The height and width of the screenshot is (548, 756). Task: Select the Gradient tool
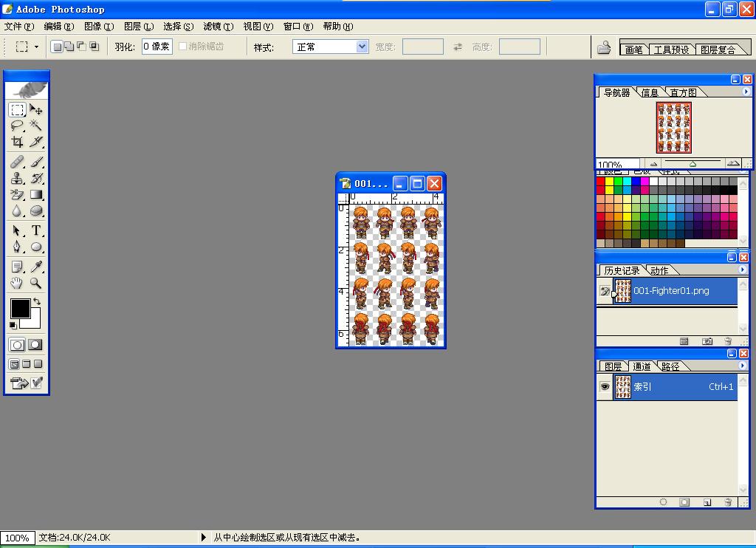35,194
